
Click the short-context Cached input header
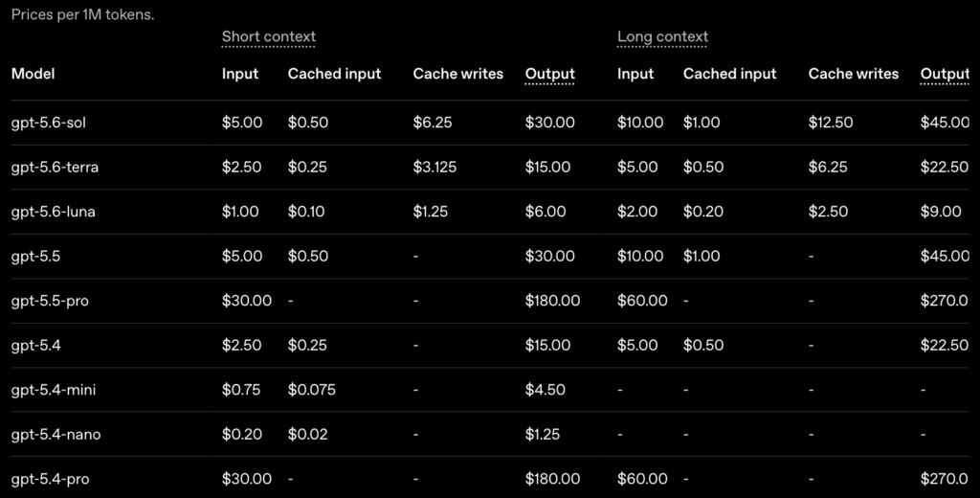pyautogui.click(x=334, y=74)
